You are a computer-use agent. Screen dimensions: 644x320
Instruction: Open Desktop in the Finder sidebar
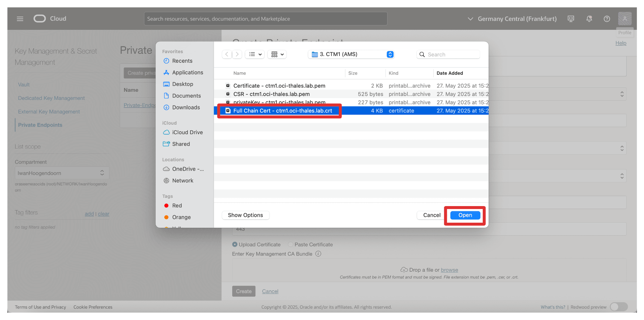[x=183, y=84]
